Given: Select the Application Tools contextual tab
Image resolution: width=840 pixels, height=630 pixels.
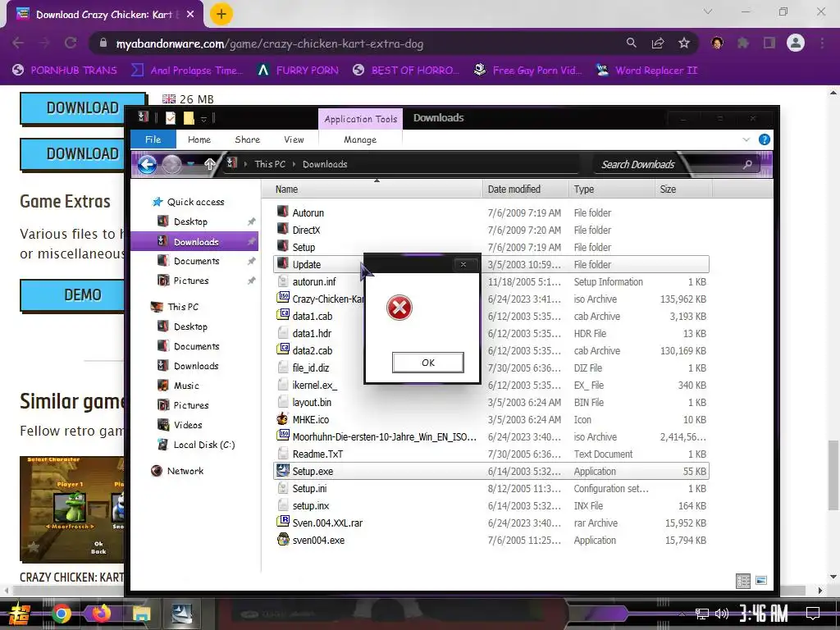Looking at the screenshot, I should pos(361,119).
